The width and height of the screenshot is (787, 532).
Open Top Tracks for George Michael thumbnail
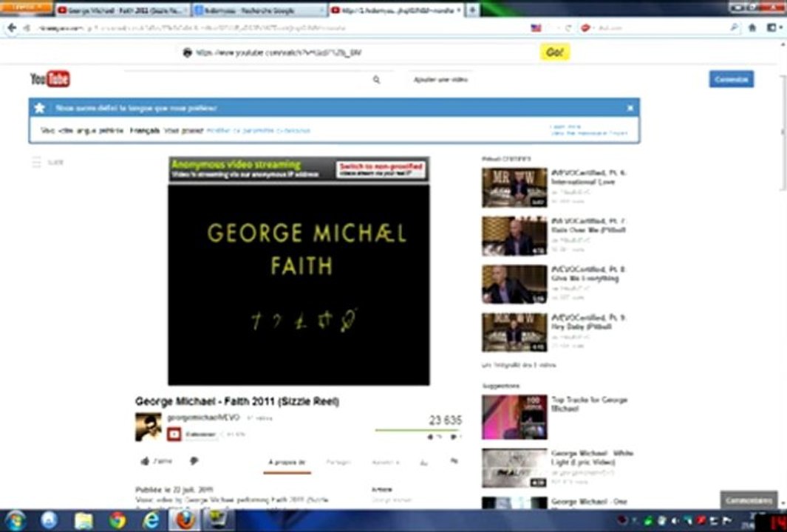(514, 417)
